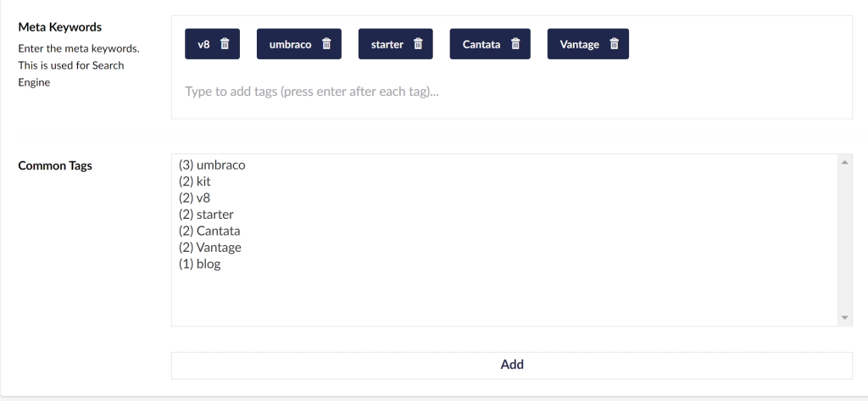Image resolution: width=868 pixels, height=401 pixels.
Task: Click the Add button
Action: [511, 365]
